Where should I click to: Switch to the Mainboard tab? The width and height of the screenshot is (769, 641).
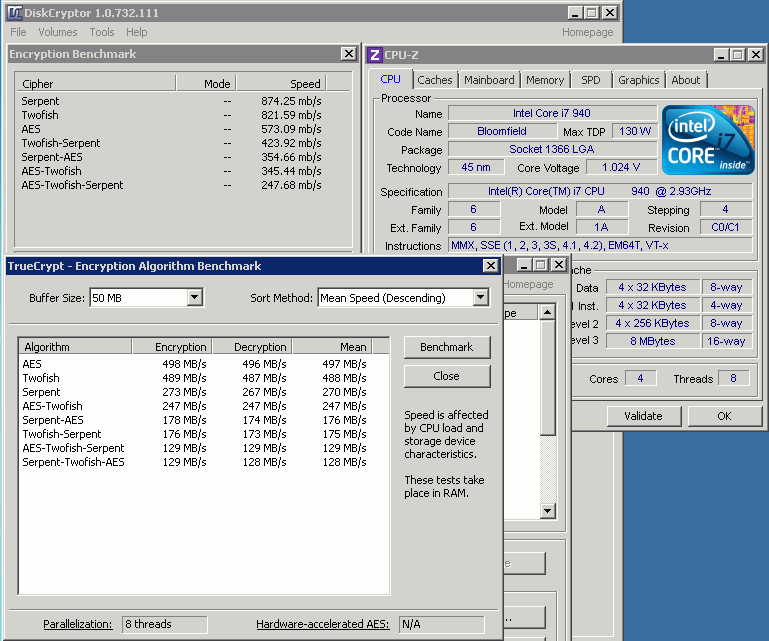point(489,80)
